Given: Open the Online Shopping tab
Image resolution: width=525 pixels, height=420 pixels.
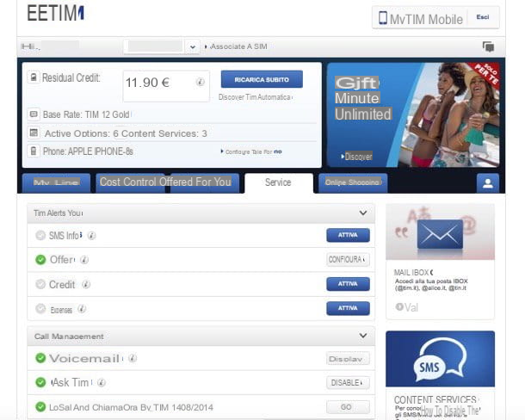Looking at the screenshot, I should (353, 183).
